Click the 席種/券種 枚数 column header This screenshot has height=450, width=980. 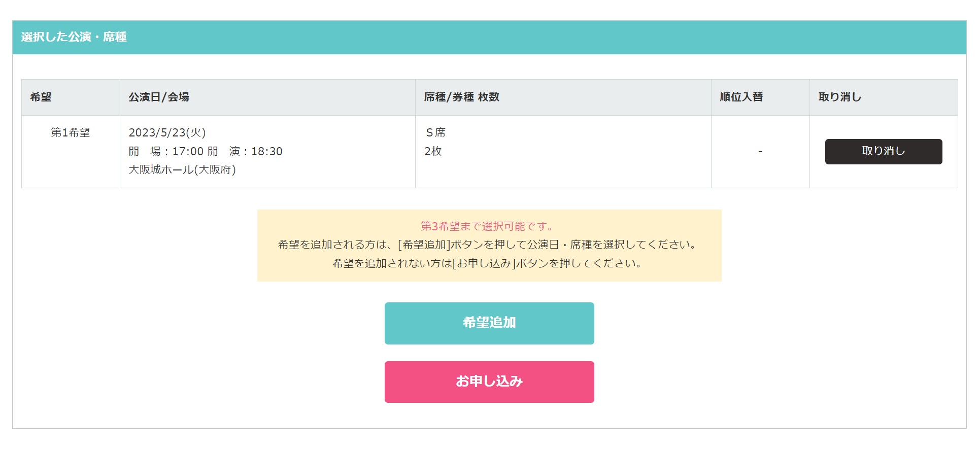point(461,97)
